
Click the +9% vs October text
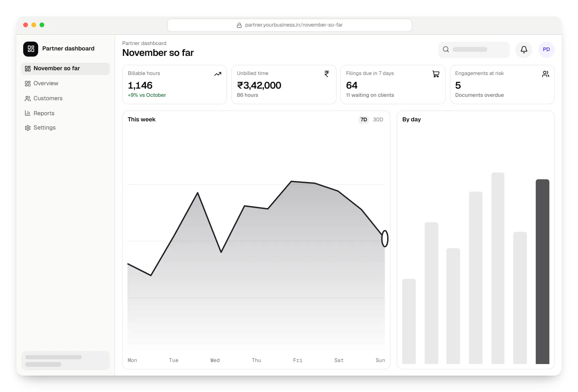pyautogui.click(x=147, y=95)
